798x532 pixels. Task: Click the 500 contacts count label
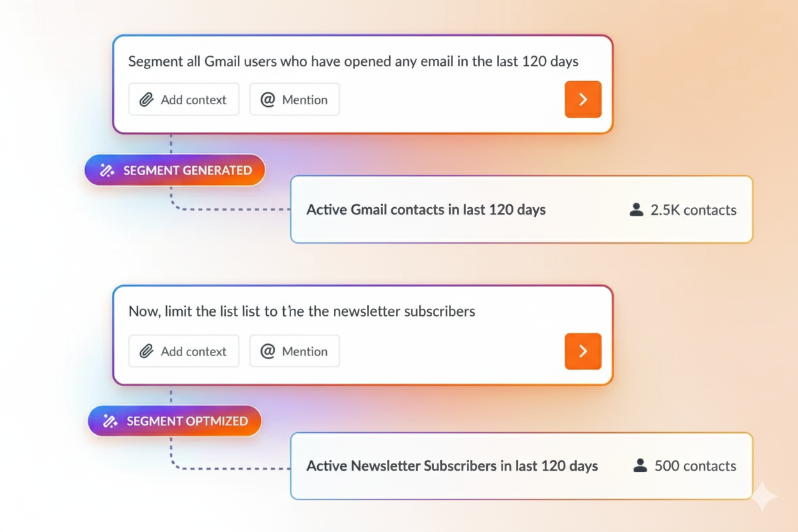695,466
